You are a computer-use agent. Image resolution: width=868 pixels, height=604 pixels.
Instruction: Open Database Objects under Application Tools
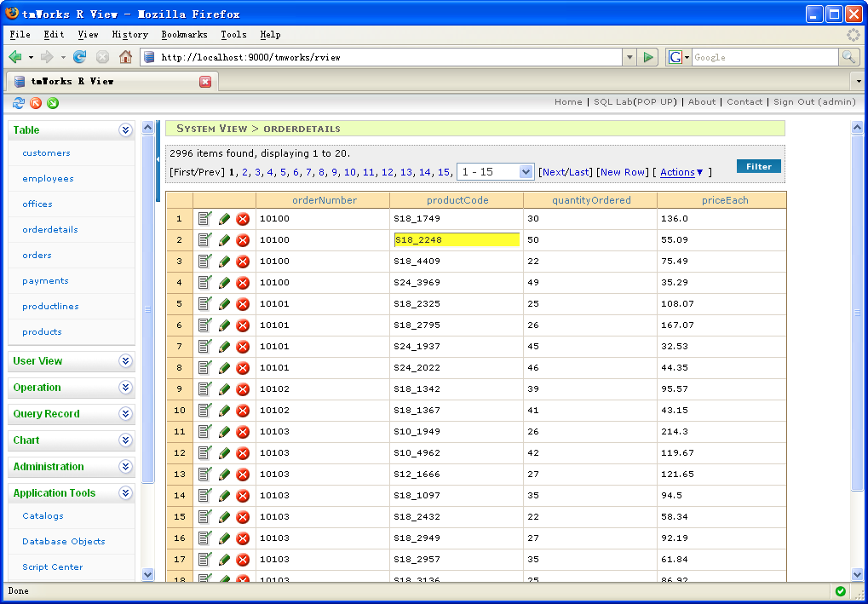pos(64,542)
